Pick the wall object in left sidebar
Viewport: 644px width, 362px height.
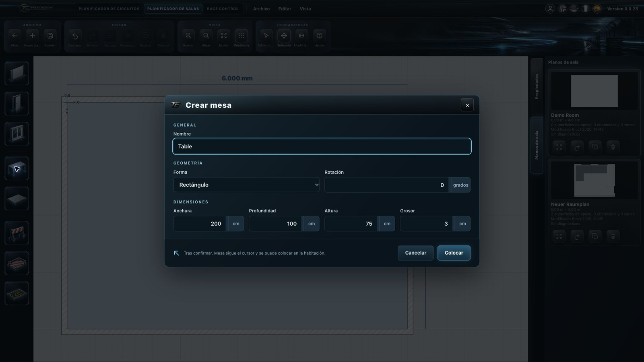pyautogui.click(x=17, y=74)
